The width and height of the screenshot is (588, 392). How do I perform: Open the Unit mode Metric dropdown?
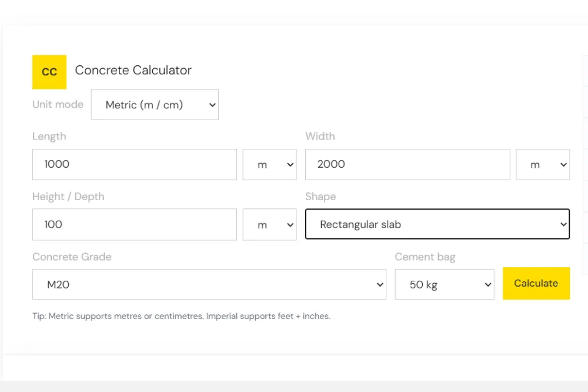coord(155,105)
